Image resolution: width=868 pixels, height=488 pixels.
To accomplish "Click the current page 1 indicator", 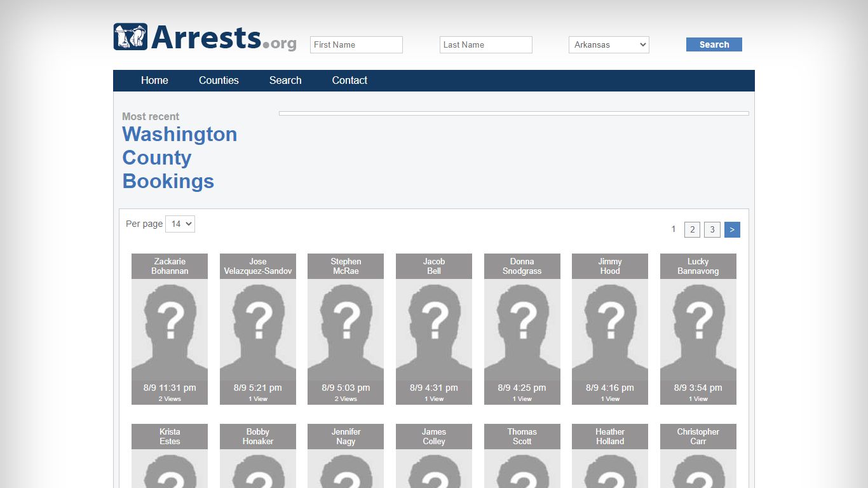I will [674, 229].
